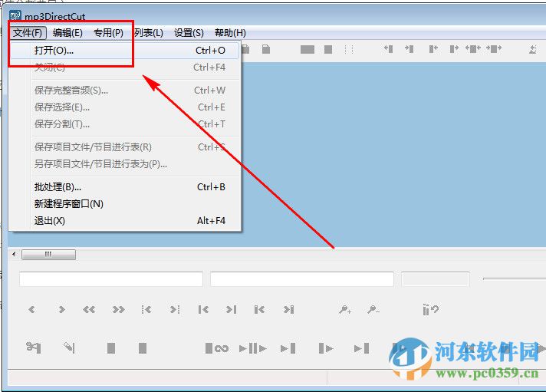Click the horizontal scrollbar left arrow
The image size is (546, 392).
(x=15, y=254)
